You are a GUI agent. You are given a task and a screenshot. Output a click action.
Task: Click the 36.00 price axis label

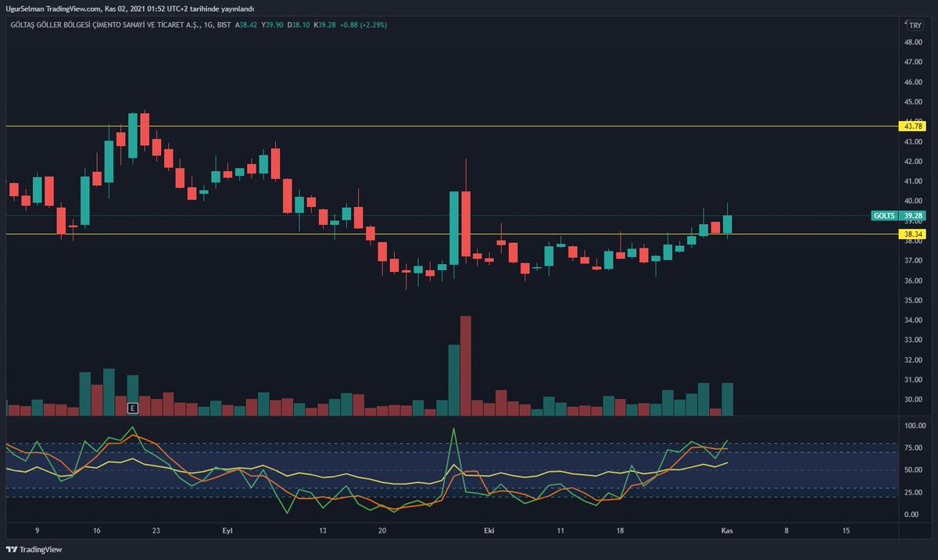[x=914, y=281]
